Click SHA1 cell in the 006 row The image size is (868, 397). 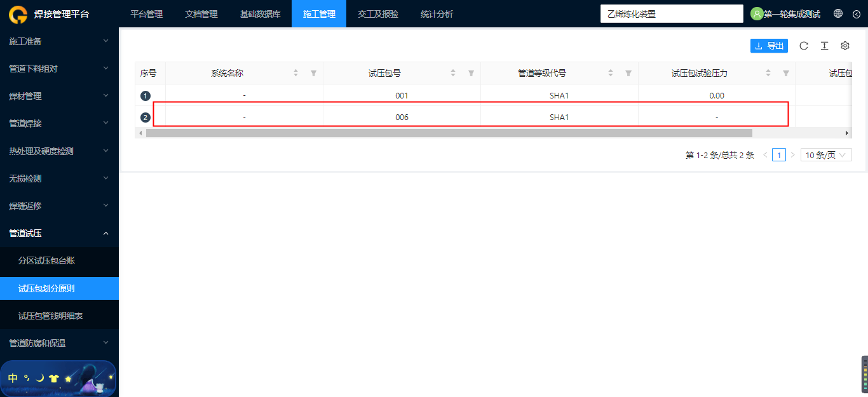click(559, 118)
